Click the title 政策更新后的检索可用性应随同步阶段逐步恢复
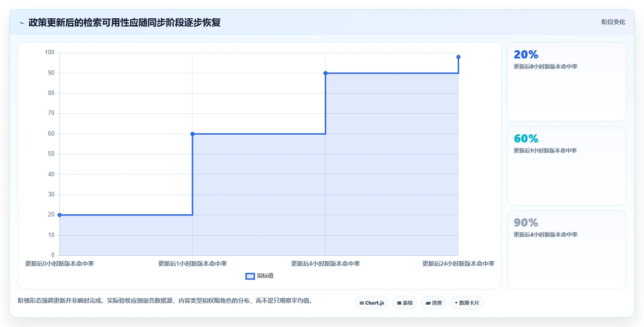Viewport: 644px width, 327px height. [124, 22]
